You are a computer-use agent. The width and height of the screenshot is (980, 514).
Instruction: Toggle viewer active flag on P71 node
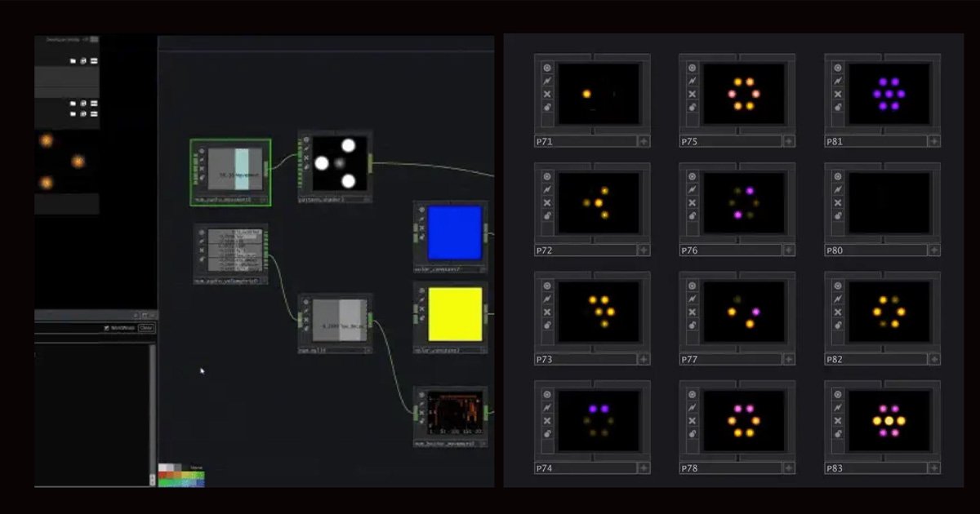pos(547,68)
